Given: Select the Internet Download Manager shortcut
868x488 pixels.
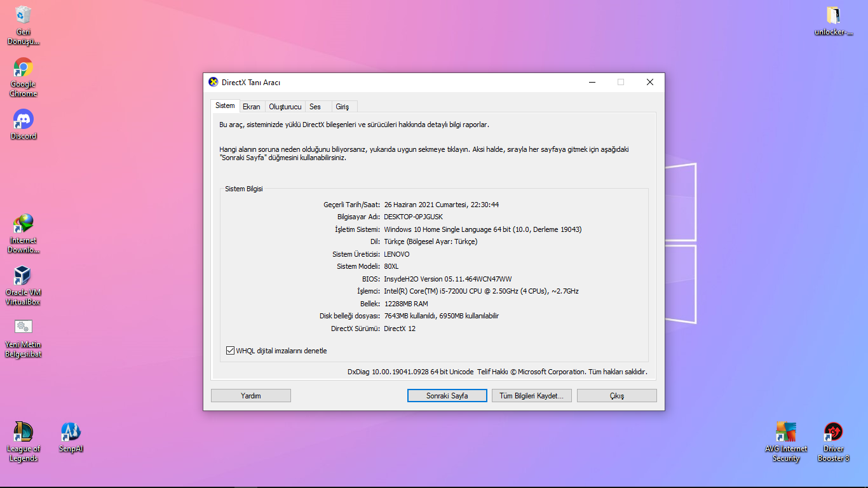Looking at the screenshot, I should click(23, 234).
